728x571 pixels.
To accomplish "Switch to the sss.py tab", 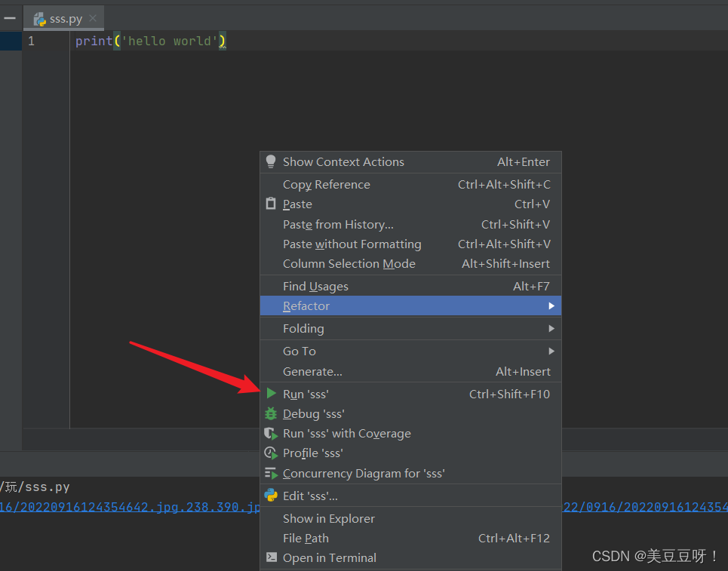I will tap(63, 19).
